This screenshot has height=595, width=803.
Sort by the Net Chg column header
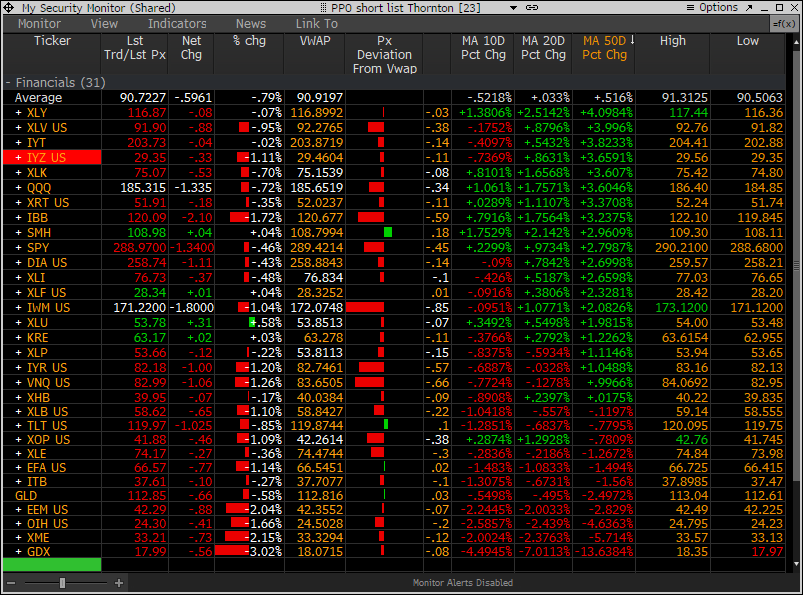[191, 48]
